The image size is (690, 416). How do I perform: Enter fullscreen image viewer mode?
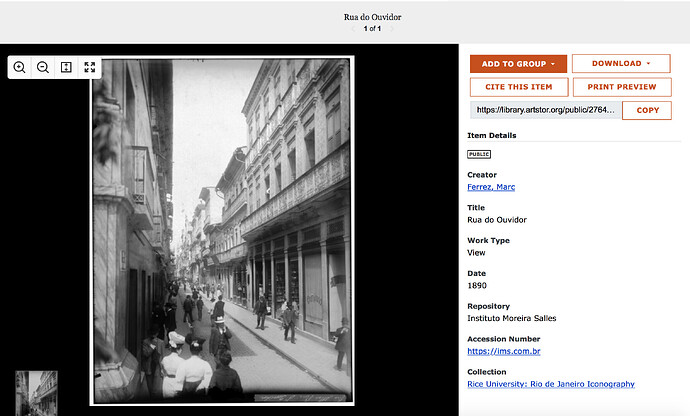click(90, 67)
